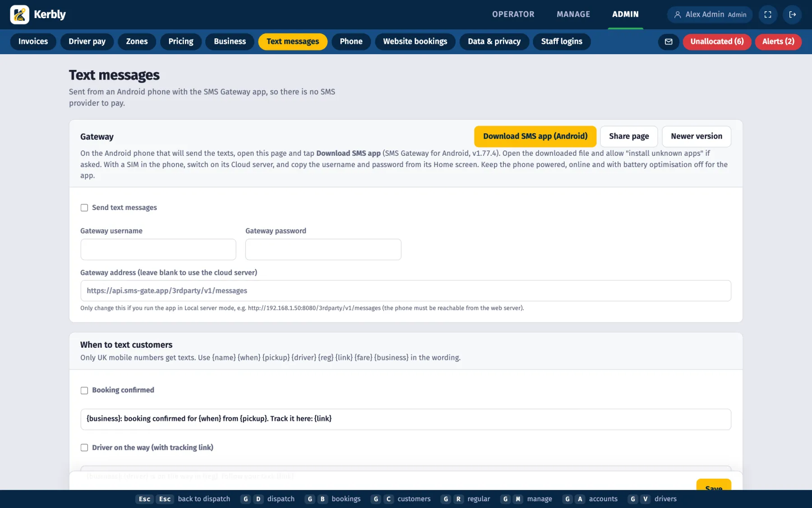Click the Kerbly logo icon
The image size is (812, 508).
click(19, 14)
